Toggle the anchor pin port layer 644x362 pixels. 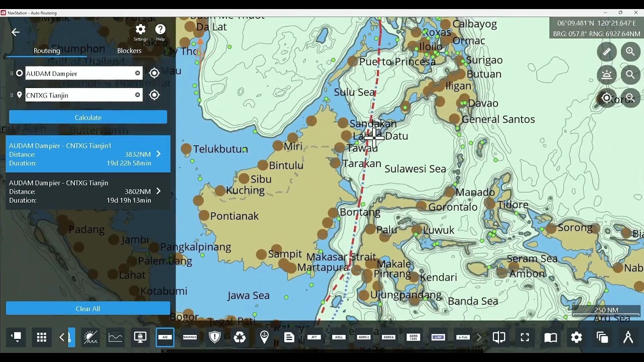click(264, 337)
